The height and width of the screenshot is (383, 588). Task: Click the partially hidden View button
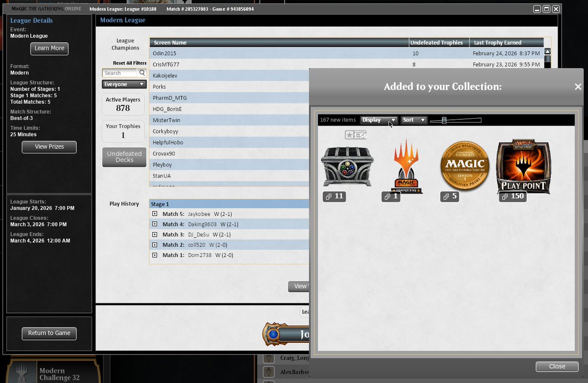(x=299, y=286)
